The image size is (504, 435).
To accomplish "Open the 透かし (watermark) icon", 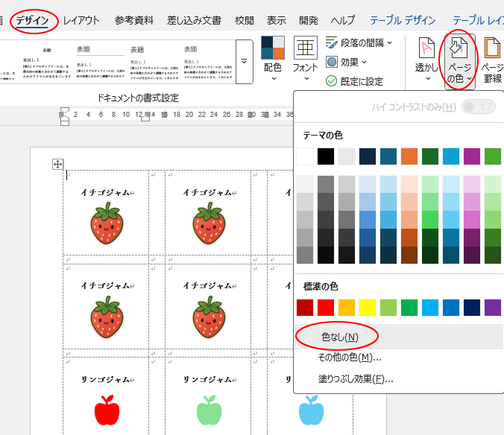I will point(426,48).
